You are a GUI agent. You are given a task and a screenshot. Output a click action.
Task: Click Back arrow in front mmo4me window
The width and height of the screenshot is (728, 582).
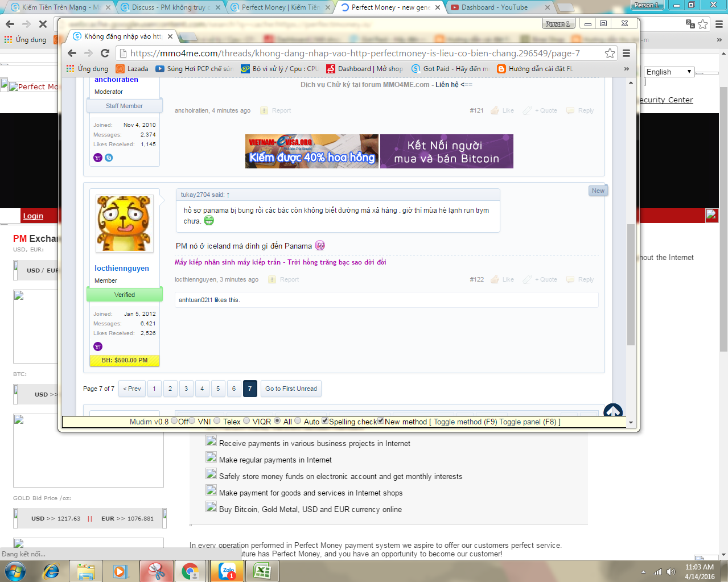click(x=72, y=53)
